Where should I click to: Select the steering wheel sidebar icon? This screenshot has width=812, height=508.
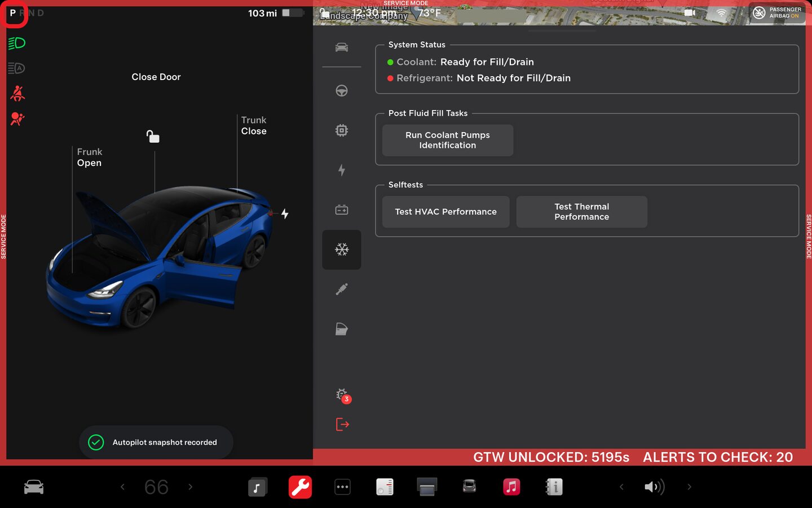(342, 91)
